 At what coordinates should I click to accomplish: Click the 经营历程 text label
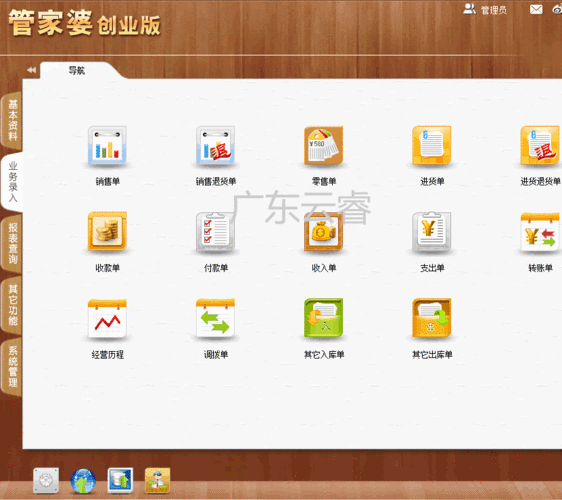pyautogui.click(x=108, y=355)
